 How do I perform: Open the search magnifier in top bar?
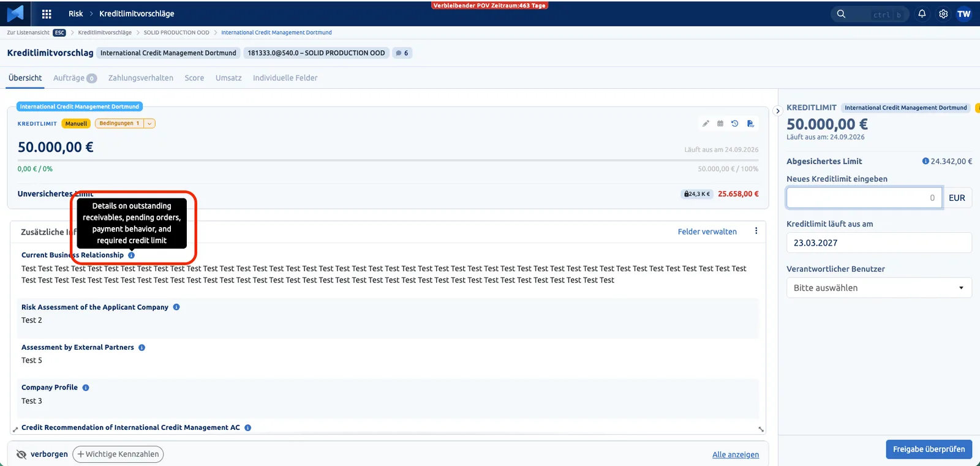click(x=841, y=13)
